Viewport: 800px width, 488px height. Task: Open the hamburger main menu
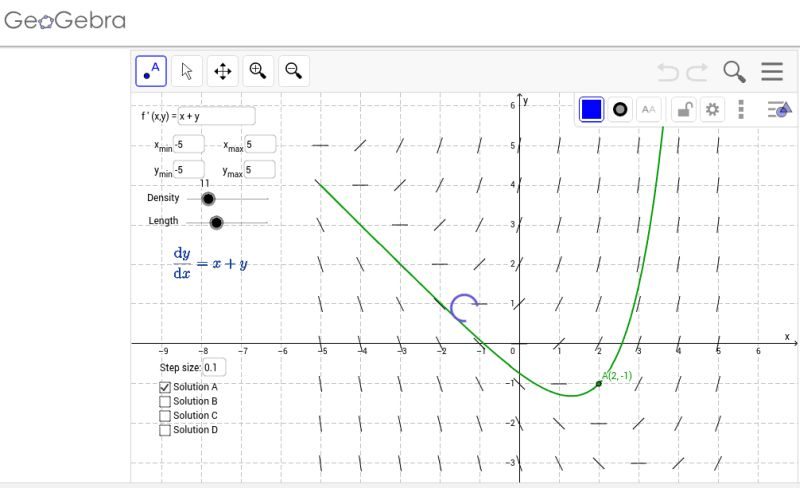(772, 71)
